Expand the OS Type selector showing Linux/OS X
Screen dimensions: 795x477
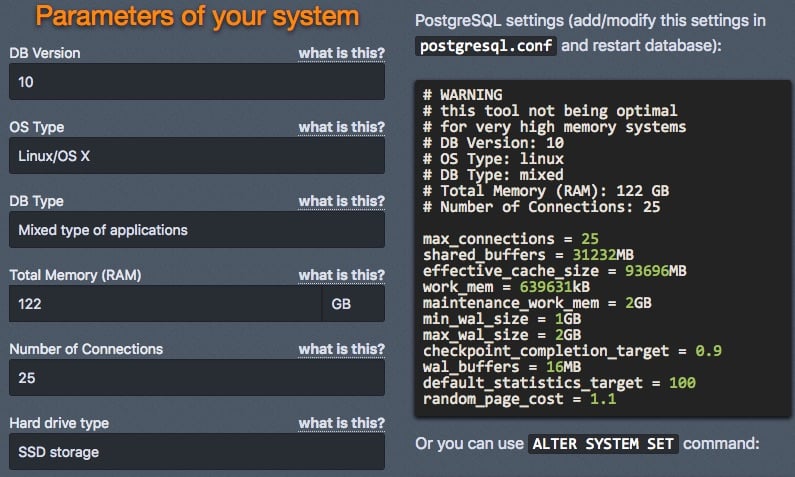(x=196, y=156)
